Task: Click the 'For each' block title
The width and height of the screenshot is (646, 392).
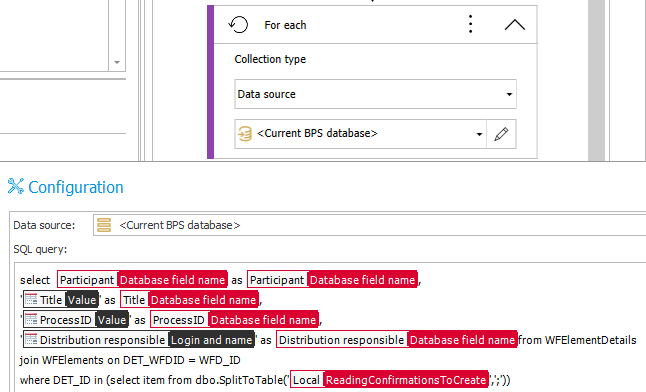Action: (285, 25)
